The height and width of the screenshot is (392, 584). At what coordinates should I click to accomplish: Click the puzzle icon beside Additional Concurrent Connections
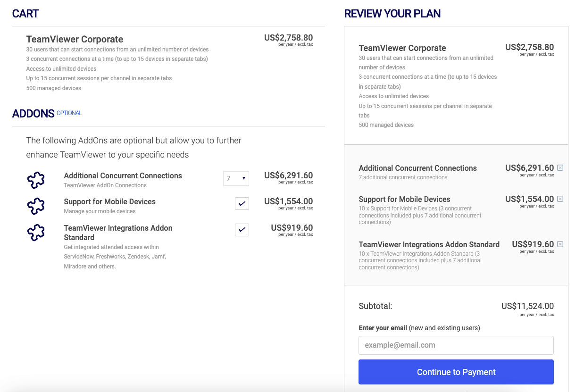(36, 179)
